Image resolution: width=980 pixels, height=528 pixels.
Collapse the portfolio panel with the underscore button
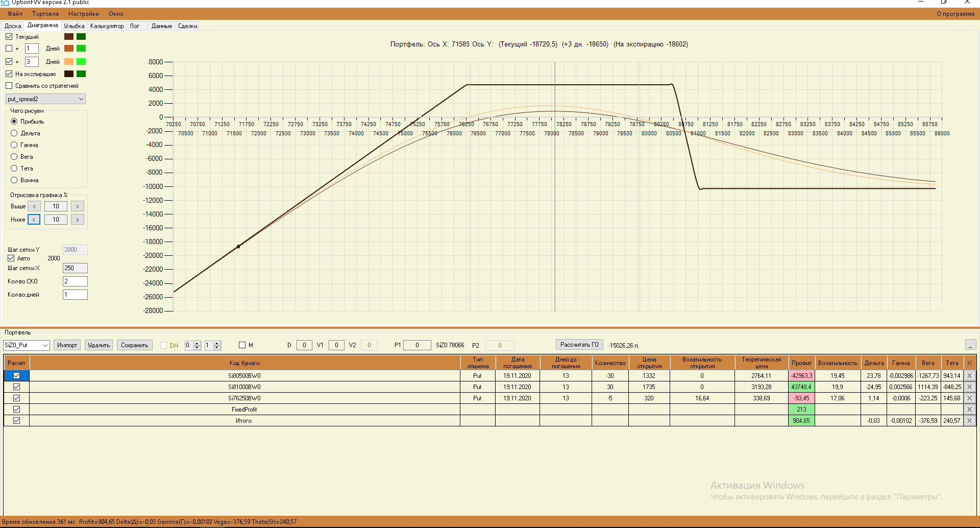tap(970, 345)
